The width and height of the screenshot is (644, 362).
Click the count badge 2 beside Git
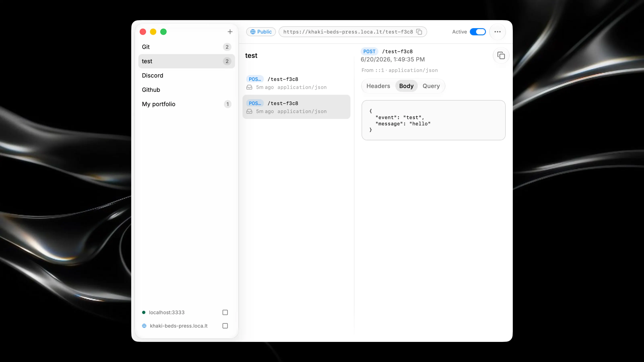227,47
